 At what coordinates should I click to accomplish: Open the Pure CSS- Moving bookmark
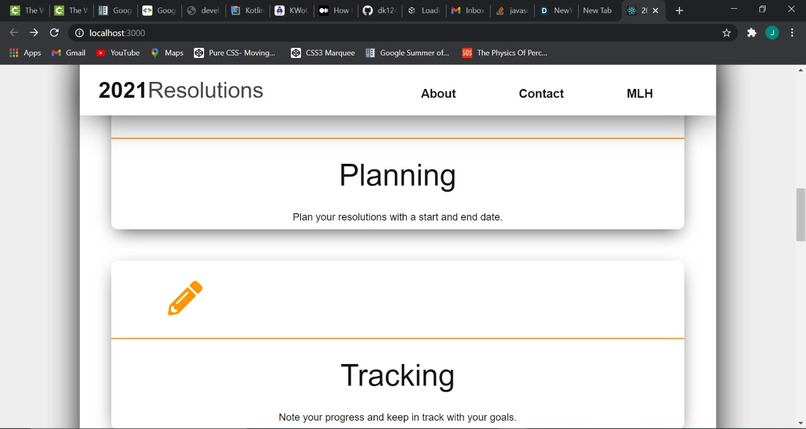[x=235, y=52]
